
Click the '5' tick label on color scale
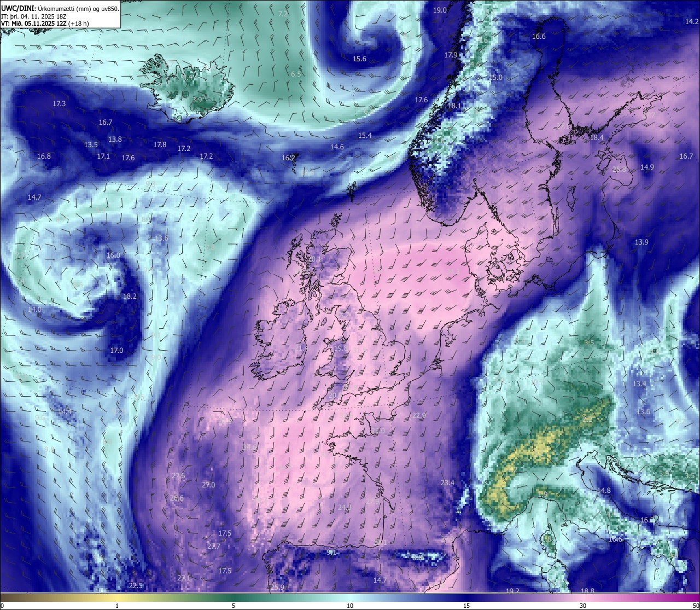(234, 606)
